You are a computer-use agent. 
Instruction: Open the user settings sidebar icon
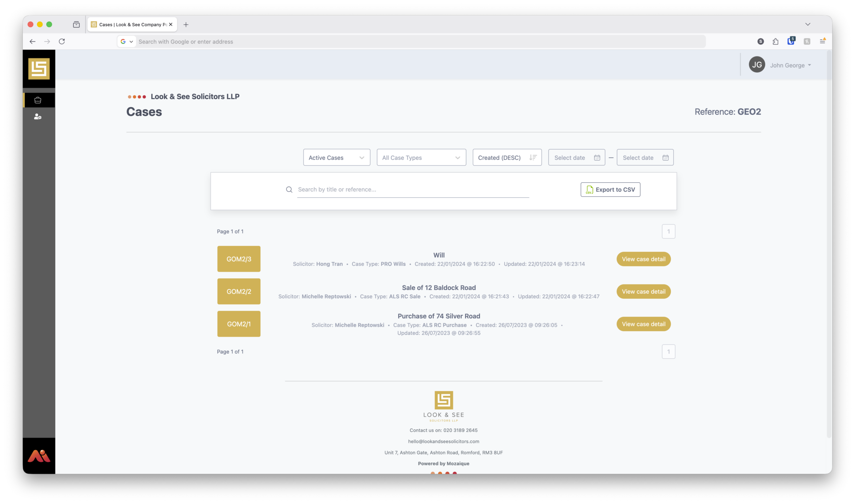coord(38,116)
